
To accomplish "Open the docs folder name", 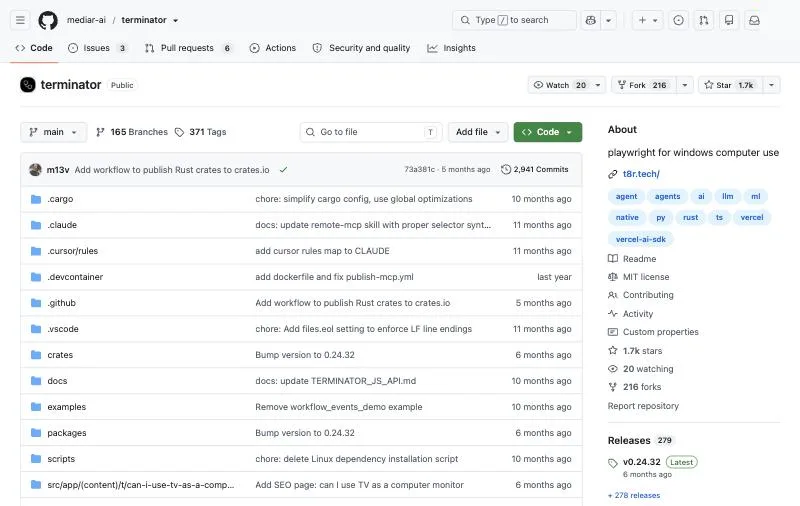I will click(x=57, y=381).
